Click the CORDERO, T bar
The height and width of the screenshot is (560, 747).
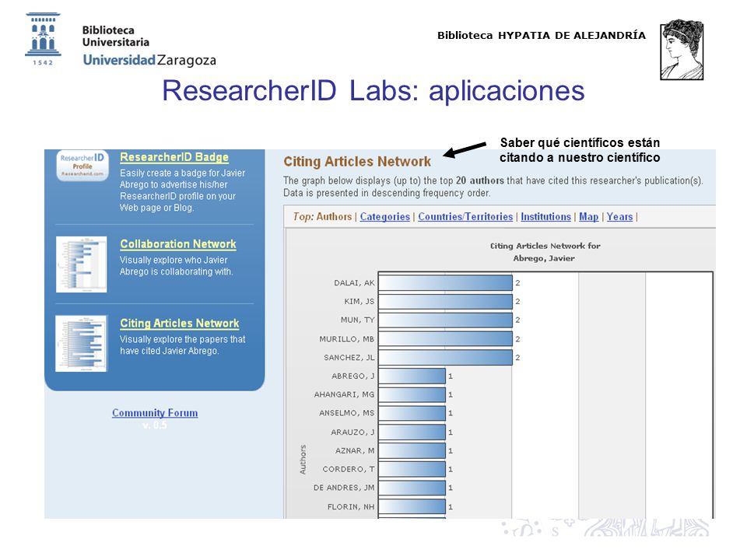[x=412, y=470]
